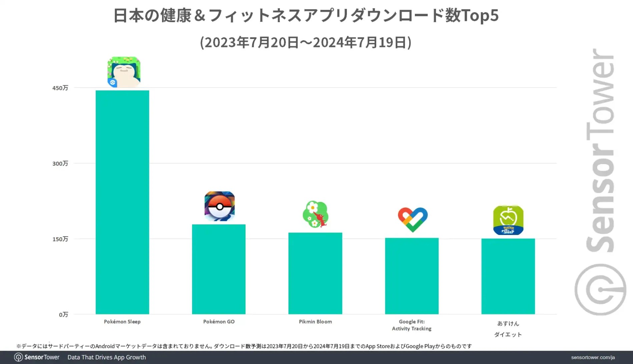Image resolution: width=633 pixels, height=364 pixels.
Task: Select the あすけん ダイエット bar
Action: 508,276
